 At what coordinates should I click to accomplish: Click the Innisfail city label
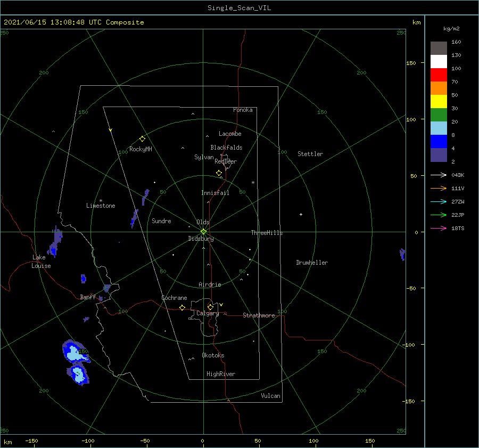click(x=215, y=193)
